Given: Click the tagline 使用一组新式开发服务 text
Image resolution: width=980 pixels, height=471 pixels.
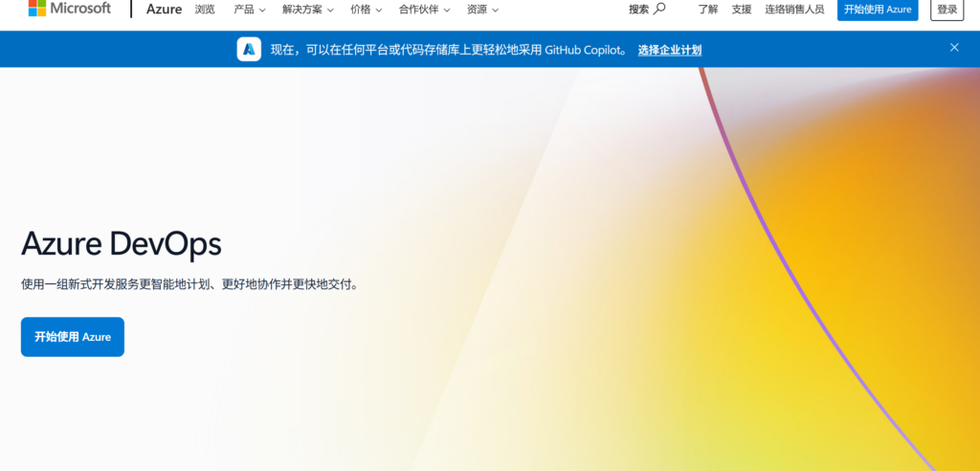Looking at the screenshot, I should pos(190,284).
